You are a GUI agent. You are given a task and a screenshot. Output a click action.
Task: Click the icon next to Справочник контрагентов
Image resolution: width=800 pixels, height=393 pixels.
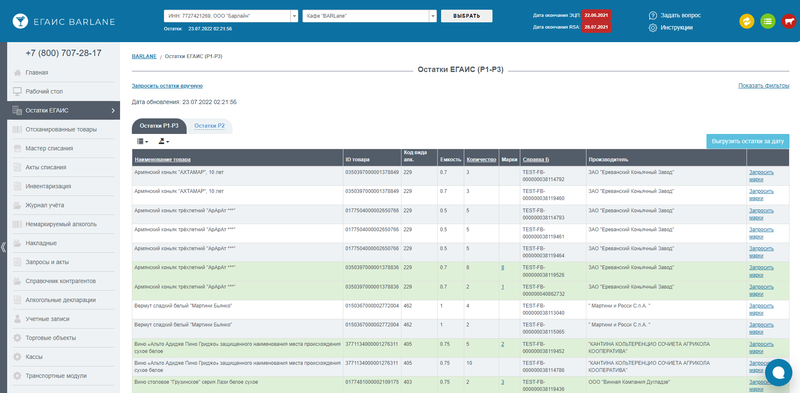click(17, 281)
